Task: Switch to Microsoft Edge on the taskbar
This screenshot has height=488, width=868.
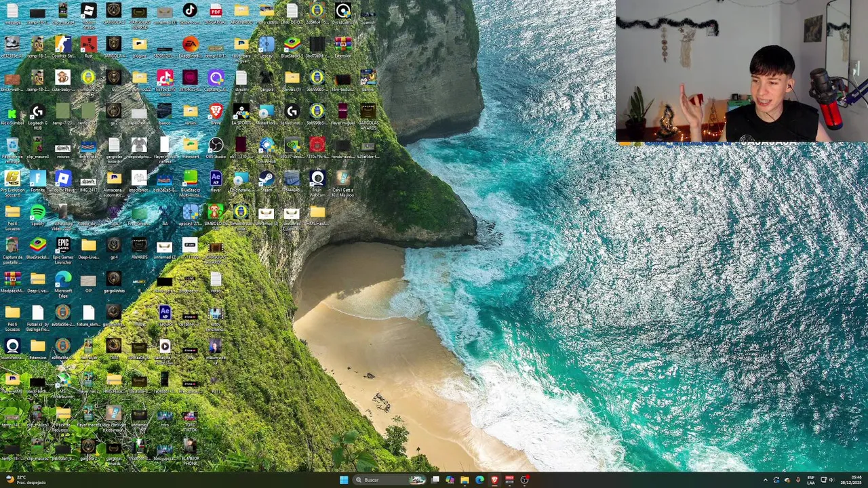Action: point(479,480)
